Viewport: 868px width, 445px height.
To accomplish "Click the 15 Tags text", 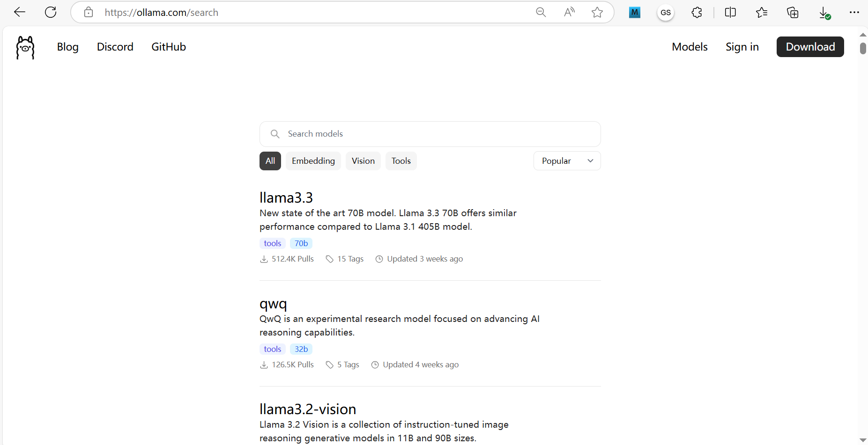I will coord(350,259).
